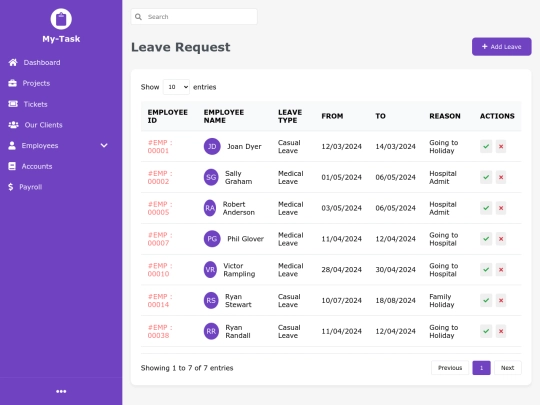Image resolution: width=540 pixels, height=405 pixels.
Task: Click the Dashboard home icon
Action: coord(13,62)
